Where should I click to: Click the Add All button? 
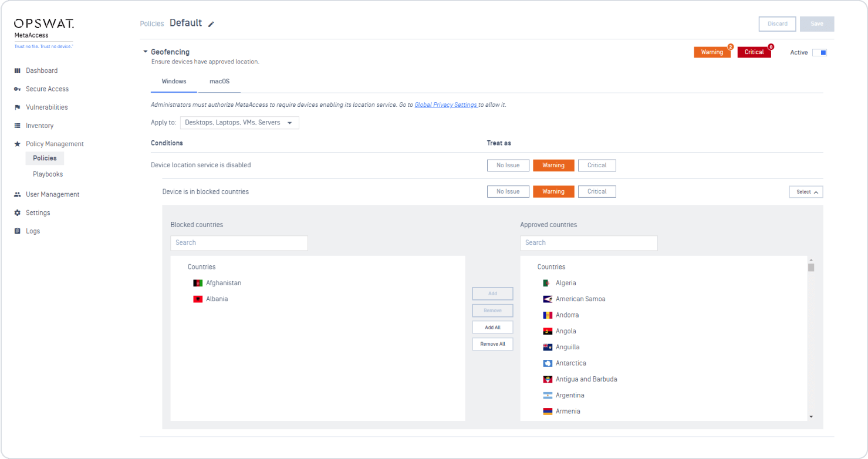493,328
